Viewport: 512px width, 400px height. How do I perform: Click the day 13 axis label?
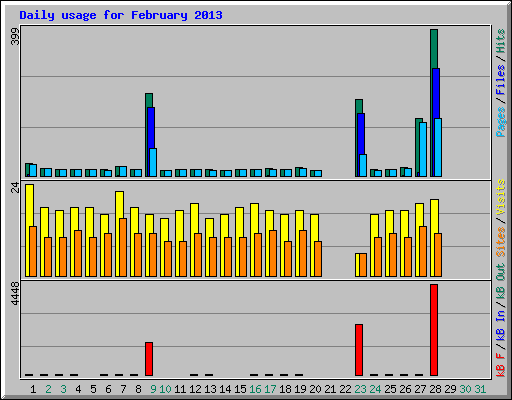[210, 389]
